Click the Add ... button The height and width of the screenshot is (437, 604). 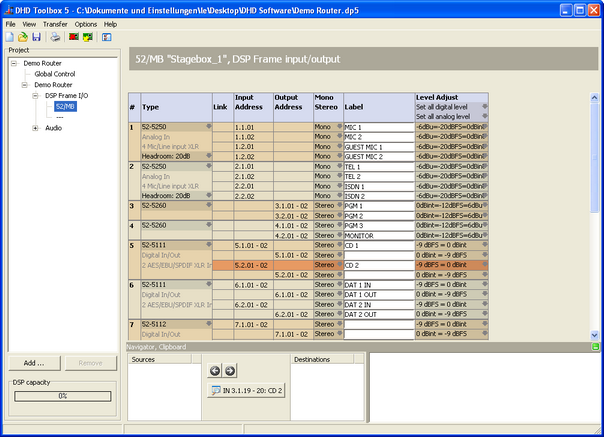pos(34,364)
